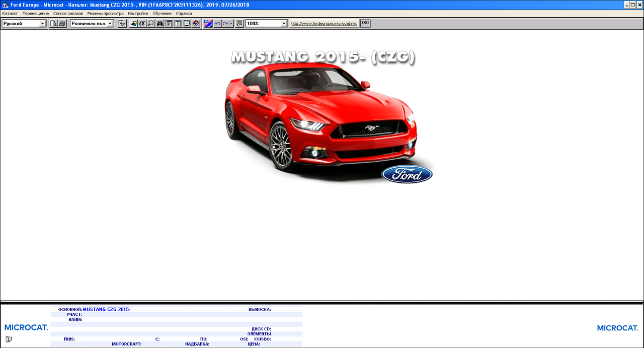Expand the arrow next to redo

coord(231,23)
